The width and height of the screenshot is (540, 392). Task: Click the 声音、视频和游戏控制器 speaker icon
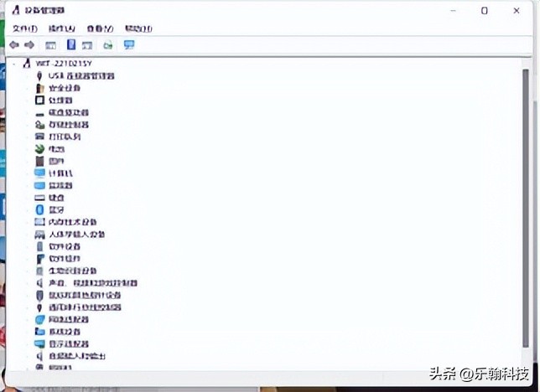pos(39,283)
